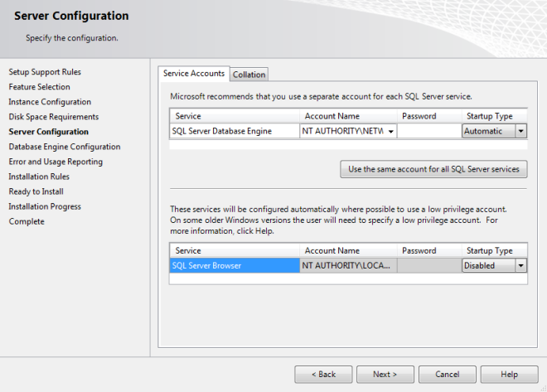Open Account Name dropdown for Database Engine
The image size is (547, 392).
(x=391, y=132)
